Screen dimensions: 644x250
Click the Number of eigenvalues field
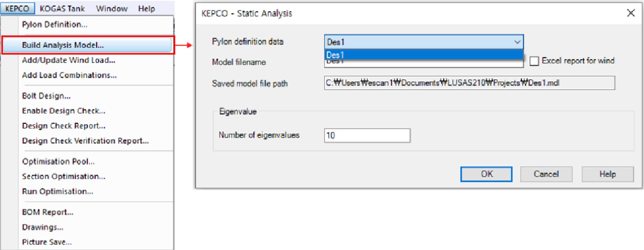[367, 135]
